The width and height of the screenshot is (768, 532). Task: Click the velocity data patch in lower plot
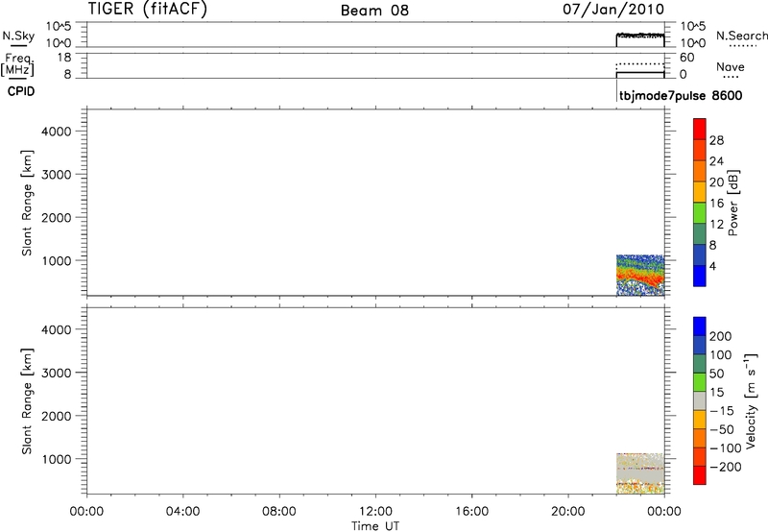pos(640,473)
